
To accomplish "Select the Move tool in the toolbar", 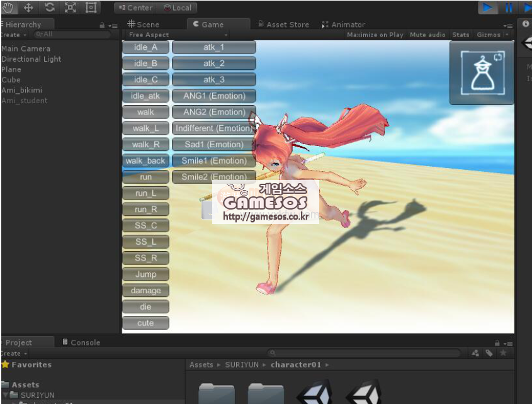I will (x=28, y=8).
